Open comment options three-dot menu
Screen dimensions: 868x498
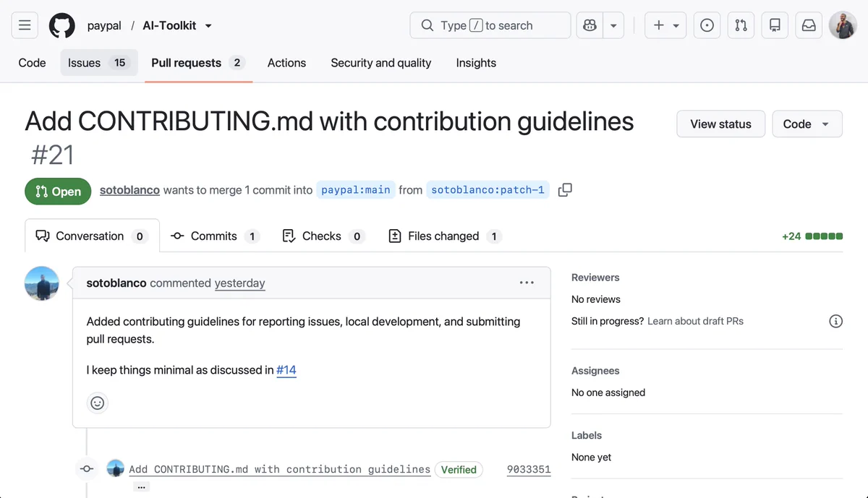tap(527, 283)
